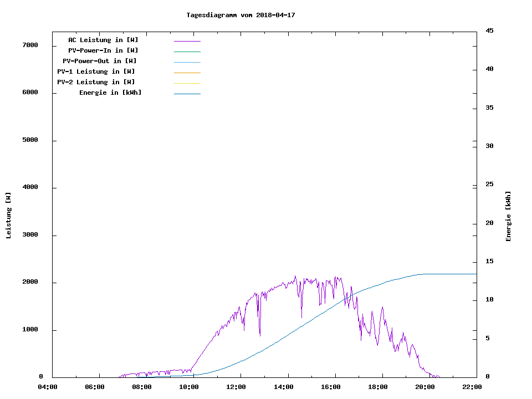Click the vertical Leistung [W] axis title
The image size is (532, 399).
[x=8, y=216]
